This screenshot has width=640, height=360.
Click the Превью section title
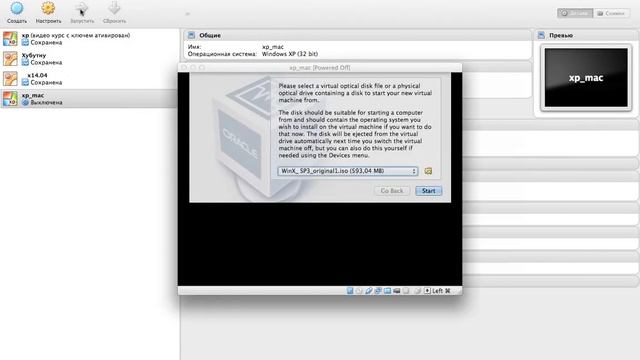click(x=560, y=36)
